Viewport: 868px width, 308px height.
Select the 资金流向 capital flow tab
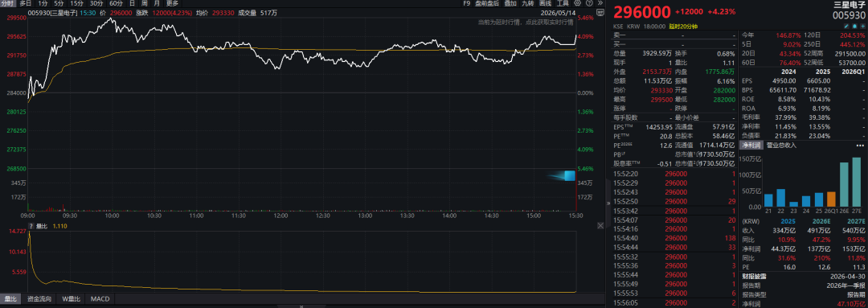pyautogui.click(x=39, y=299)
